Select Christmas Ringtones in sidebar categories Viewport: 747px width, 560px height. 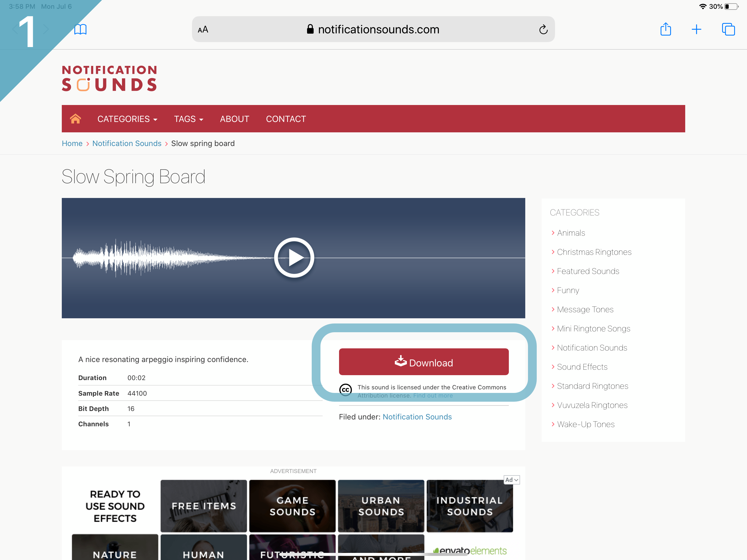point(594,252)
